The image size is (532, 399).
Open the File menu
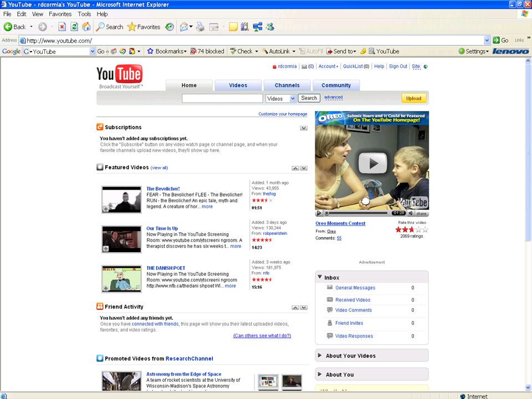point(7,14)
